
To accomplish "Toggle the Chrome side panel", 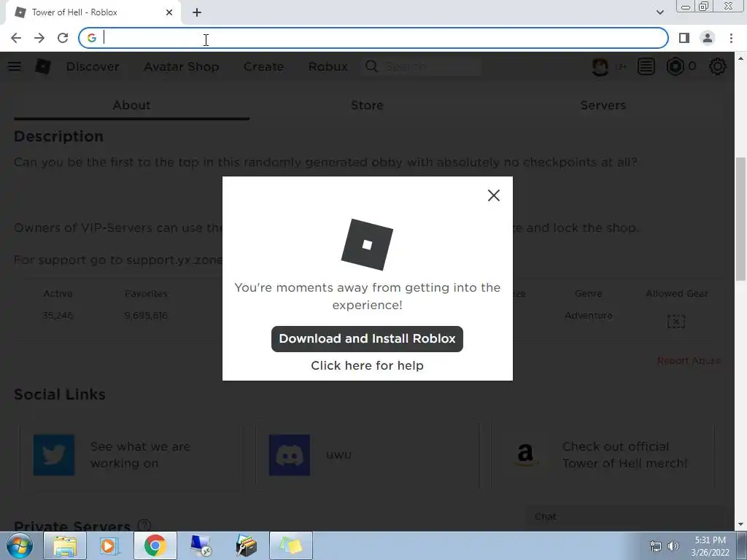I will [x=684, y=38].
